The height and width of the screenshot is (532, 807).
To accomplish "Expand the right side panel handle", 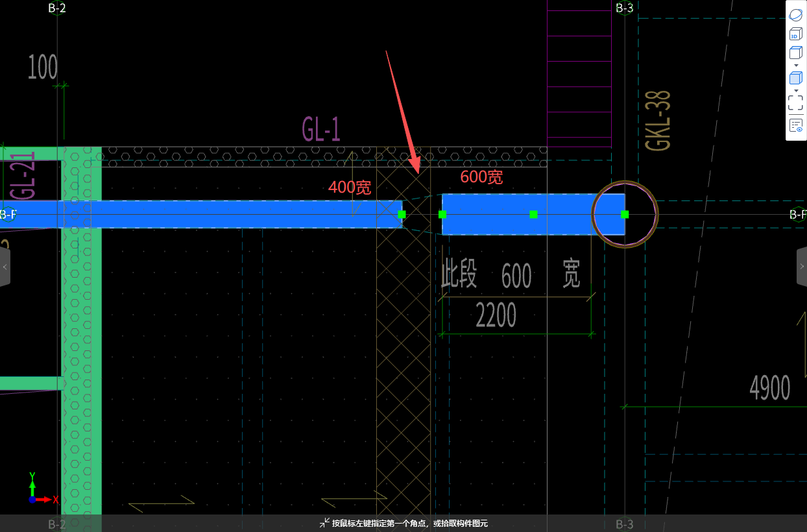I will coord(802,267).
